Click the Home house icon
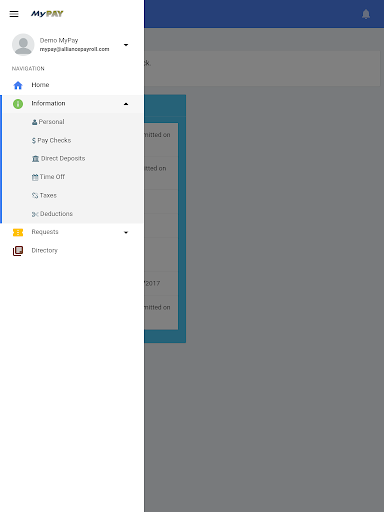The image size is (384, 512). (x=18, y=85)
